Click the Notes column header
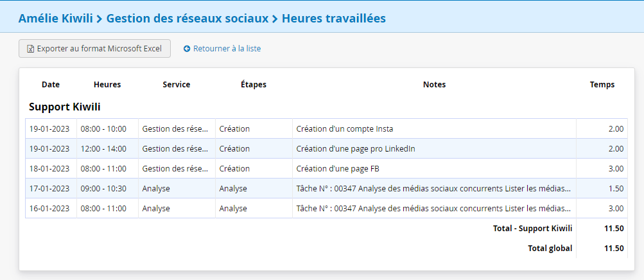The height and width of the screenshot is (280, 644). click(x=434, y=85)
